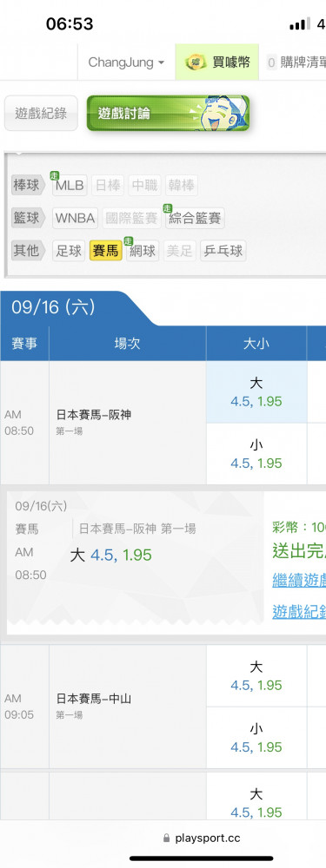Screen dimensions: 326x868
Task: Open the 購牌清單 list
Action: (296, 62)
